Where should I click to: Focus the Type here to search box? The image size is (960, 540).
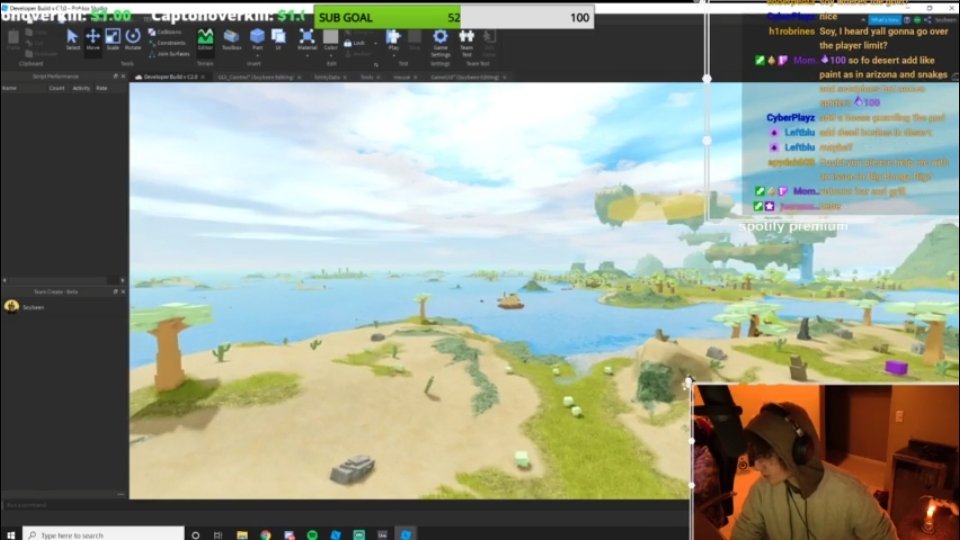103,534
